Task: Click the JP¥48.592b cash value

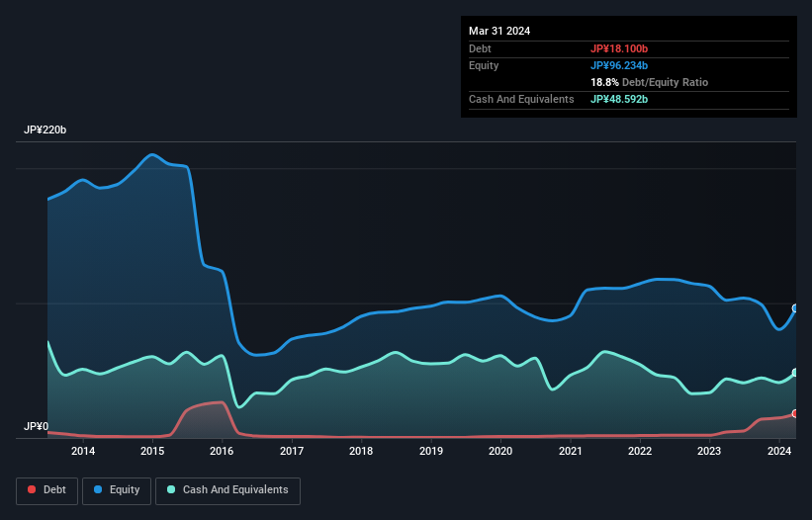Action: click(x=619, y=99)
